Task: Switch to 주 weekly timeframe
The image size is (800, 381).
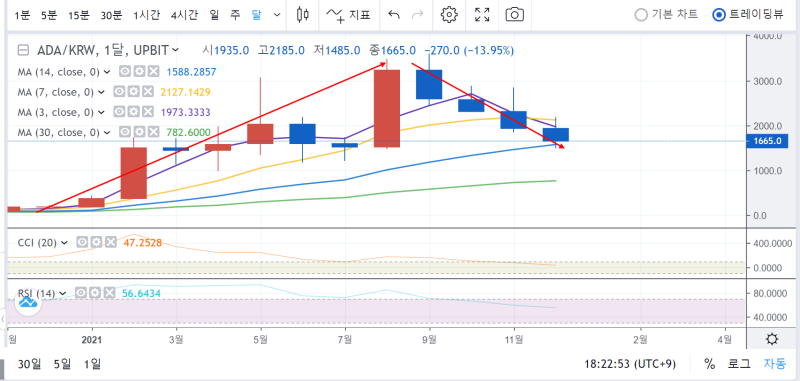Action: [235, 15]
